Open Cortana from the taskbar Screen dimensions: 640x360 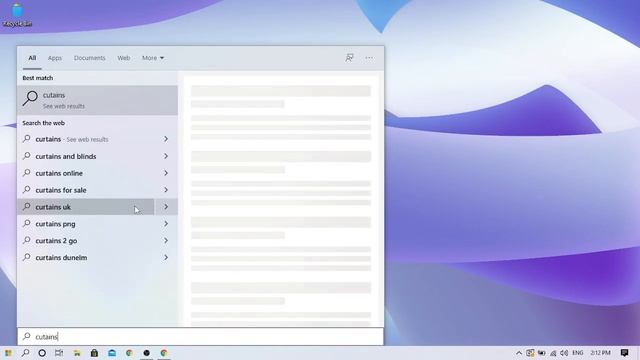click(42, 353)
